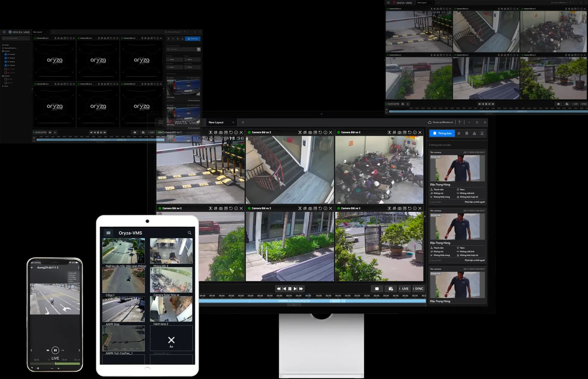Tap the search icon in tablet app
The width and height of the screenshot is (588, 379).
[x=190, y=233]
